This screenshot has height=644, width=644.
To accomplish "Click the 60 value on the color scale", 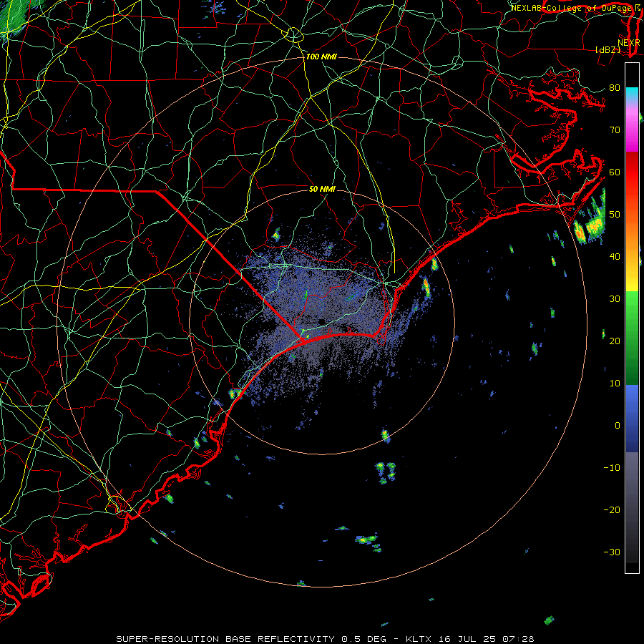I will (615, 172).
